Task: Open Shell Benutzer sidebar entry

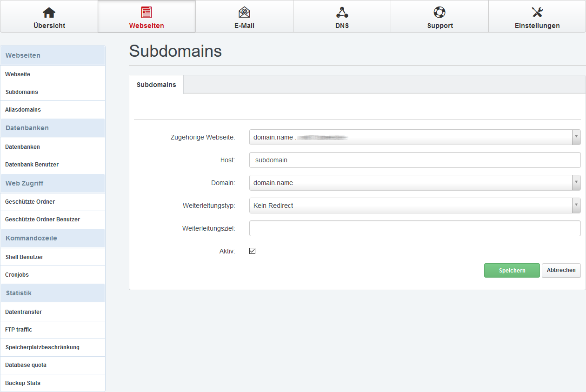Action: point(24,257)
